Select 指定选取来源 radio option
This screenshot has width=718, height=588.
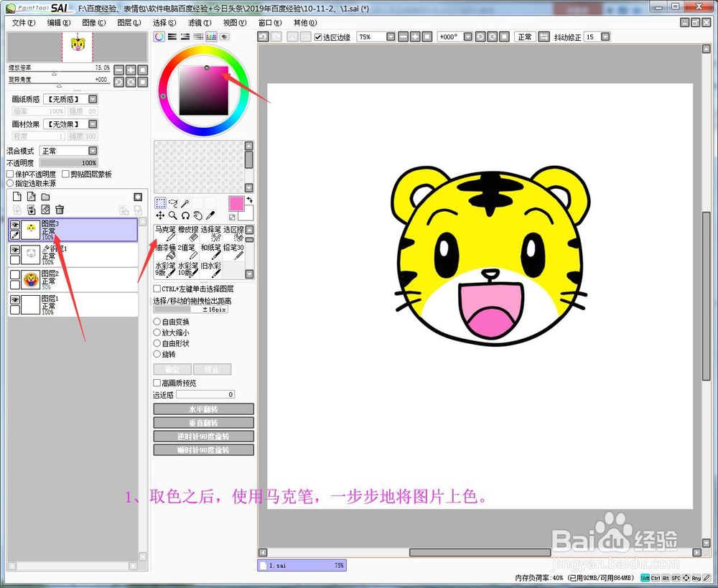pos(10,183)
